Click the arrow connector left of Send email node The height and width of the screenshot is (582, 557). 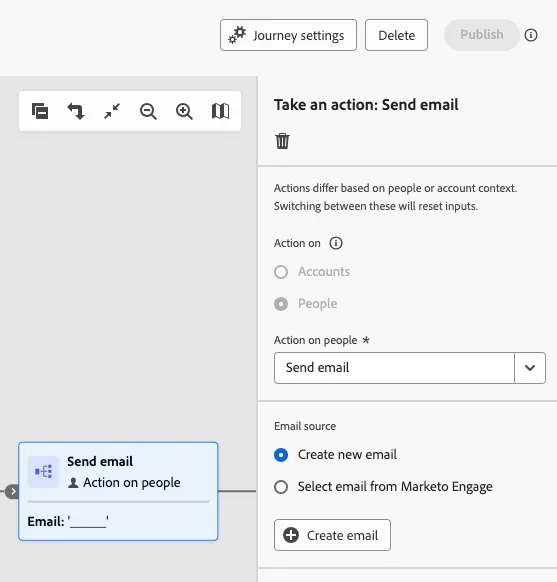(x=13, y=491)
